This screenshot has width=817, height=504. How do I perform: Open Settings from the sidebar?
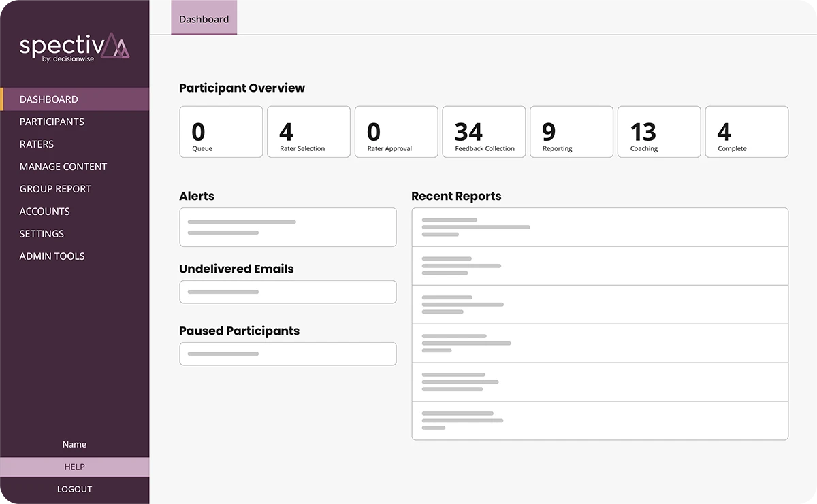tap(42, 234)
